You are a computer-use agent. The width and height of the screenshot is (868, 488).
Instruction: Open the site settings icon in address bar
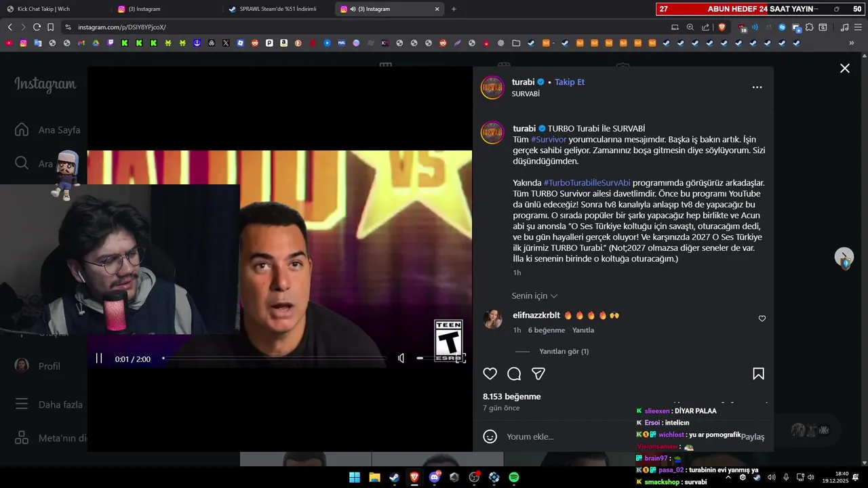pos(68,27)
